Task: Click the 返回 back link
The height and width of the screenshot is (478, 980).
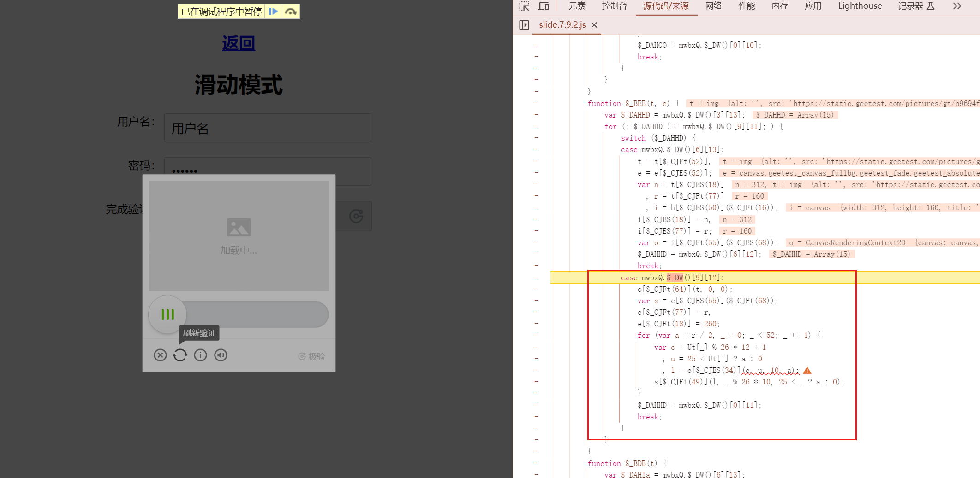Action: 239,43
